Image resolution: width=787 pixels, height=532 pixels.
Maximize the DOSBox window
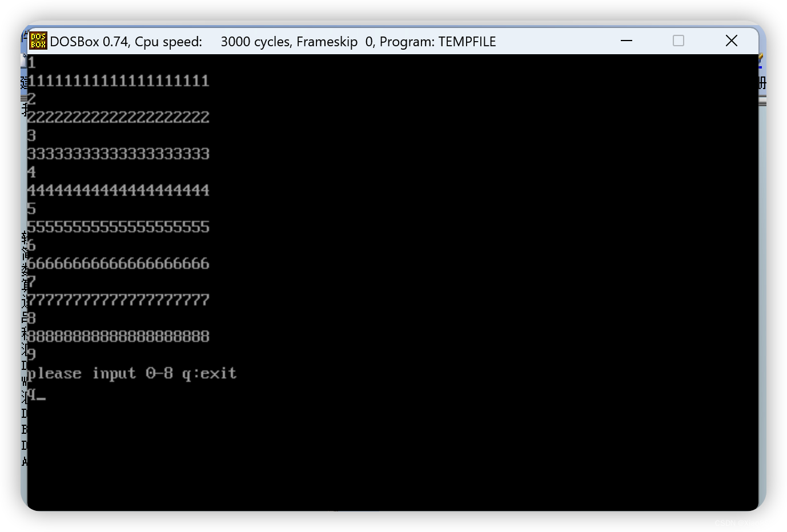click(x=678, y=41)
